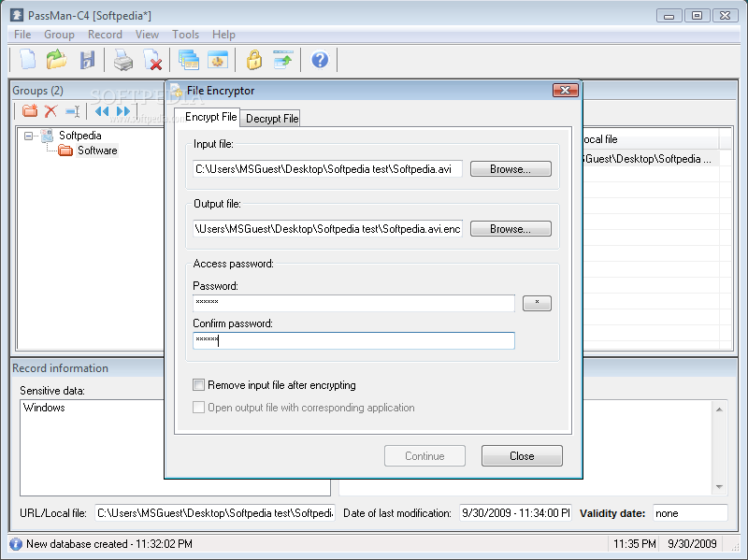Click the New database toolbar icon
This screenshot has width=748, height=560.
[28, 60]
